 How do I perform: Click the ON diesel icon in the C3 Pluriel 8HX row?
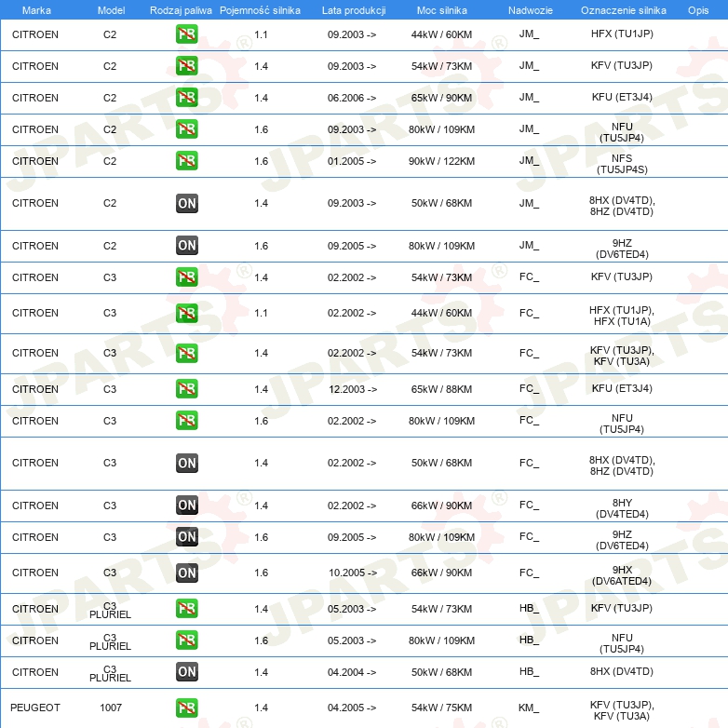click(x=187, y=671)
